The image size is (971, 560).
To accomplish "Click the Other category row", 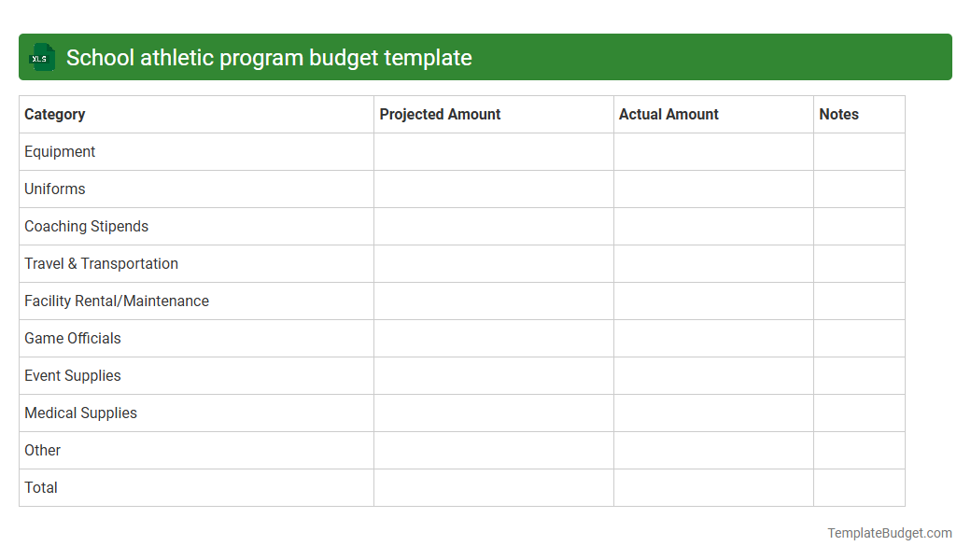I will (x=42, y=450).
